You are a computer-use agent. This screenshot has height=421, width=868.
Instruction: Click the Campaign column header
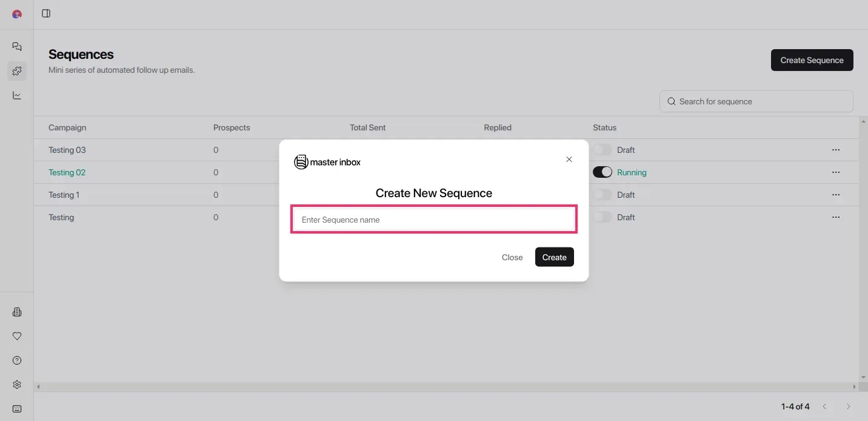coord(67,127)
